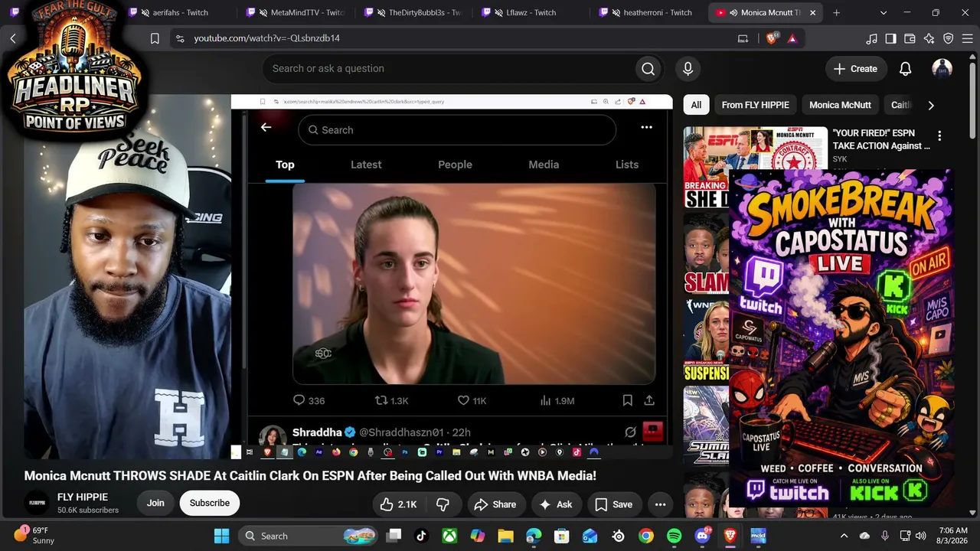Close the Monica Mcnutt YouTube tab
The image size is (980, 551).
[x=812, y=13]
